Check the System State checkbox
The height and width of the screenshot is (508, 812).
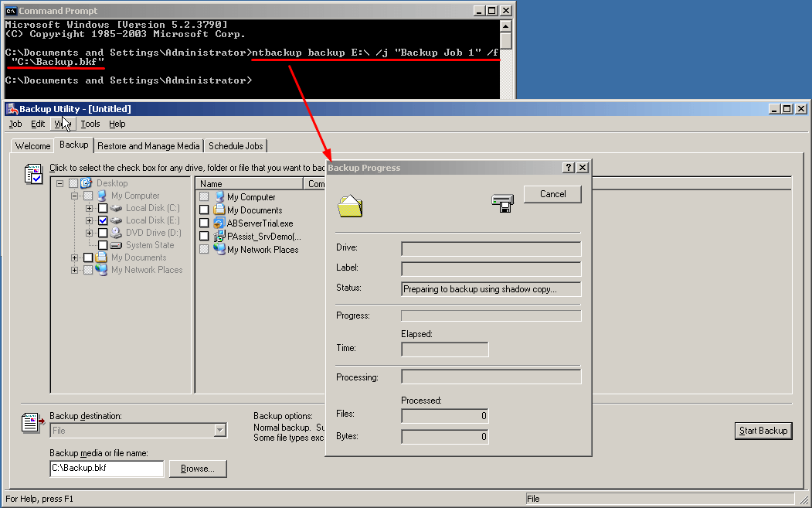[x=103, y=245]
